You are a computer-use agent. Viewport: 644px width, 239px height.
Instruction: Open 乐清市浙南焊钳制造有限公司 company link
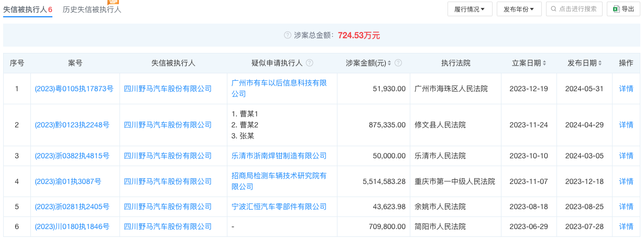click(279, 156)
